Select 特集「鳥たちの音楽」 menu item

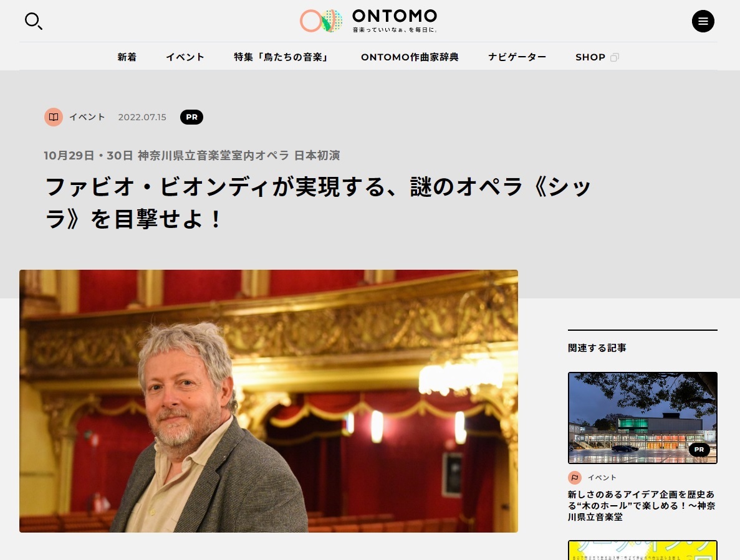282,57
